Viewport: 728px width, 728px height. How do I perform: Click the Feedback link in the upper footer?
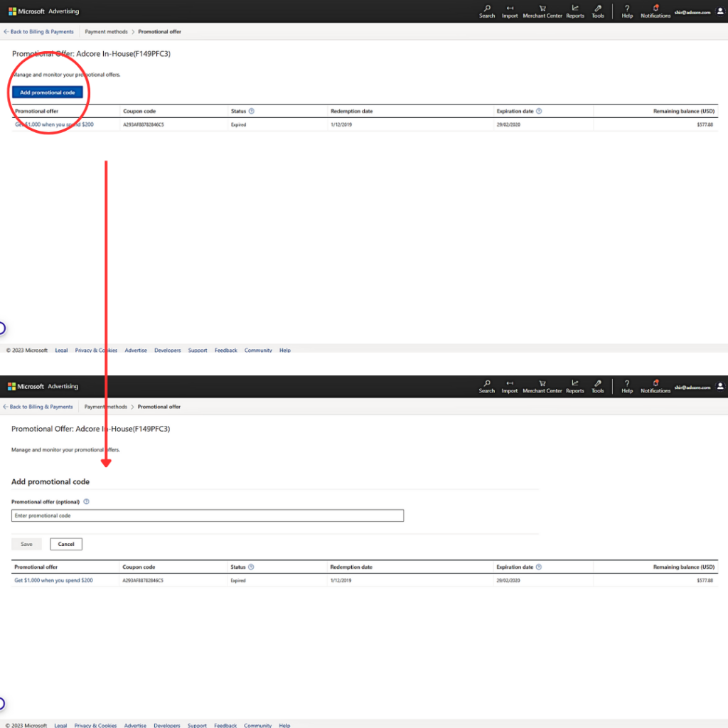tap(226, 350)
